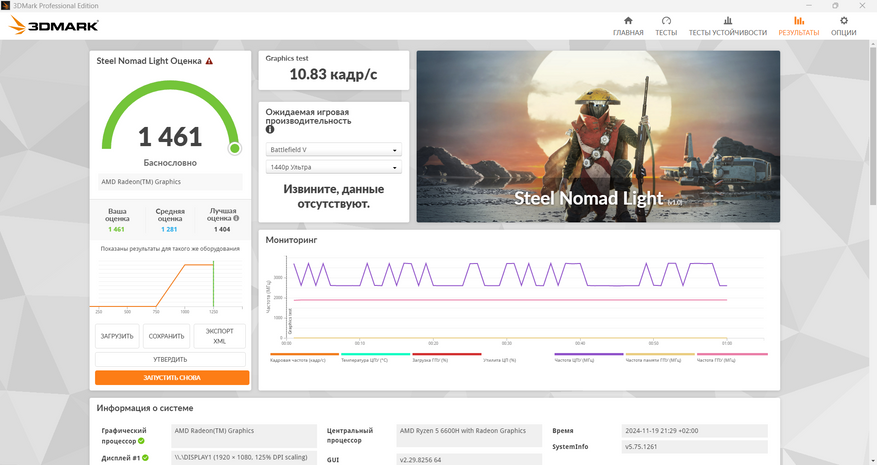Open the Battlefield V game dropdown
The height and width of the screenshot is (465, 877).
click(x=333, y=150)
